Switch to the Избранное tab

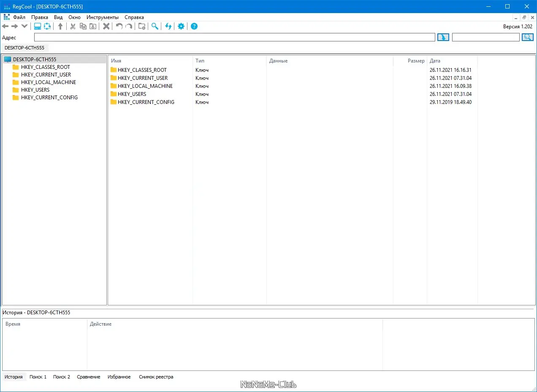click(x=119, y=377)
